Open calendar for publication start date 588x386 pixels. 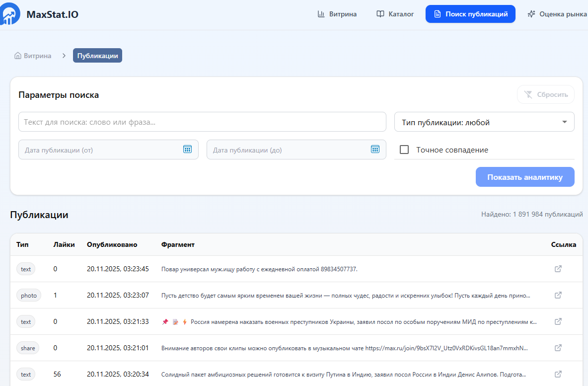[x=187, y=150]
